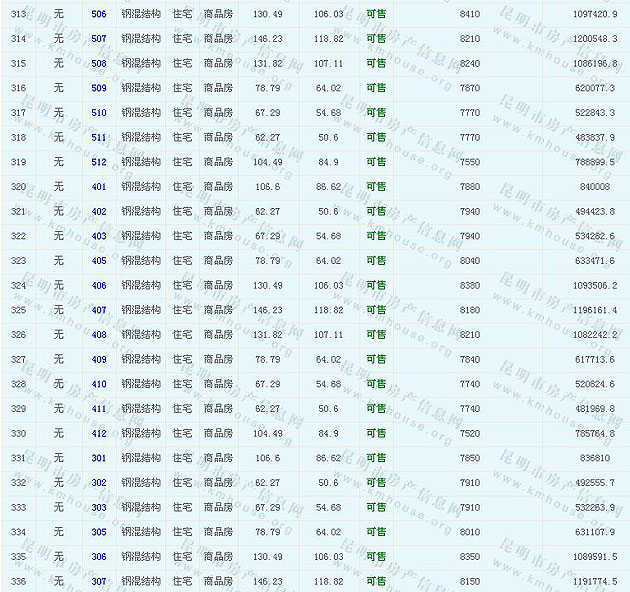Open the room 303 listing
Image resolution: width=630 pixels, height=592 pixels.
tap(98, 507)
